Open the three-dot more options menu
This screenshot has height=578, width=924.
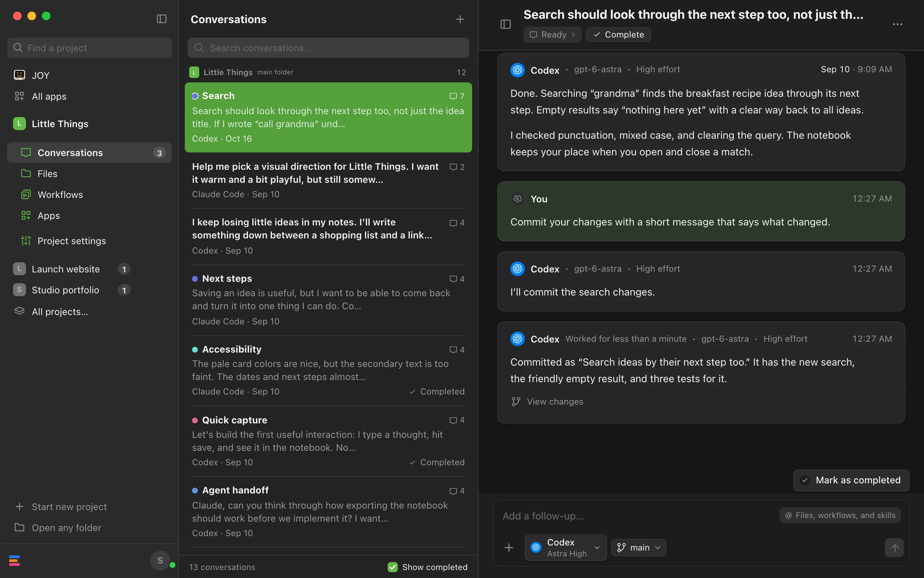pyautogui.click(x=898, y=25)
